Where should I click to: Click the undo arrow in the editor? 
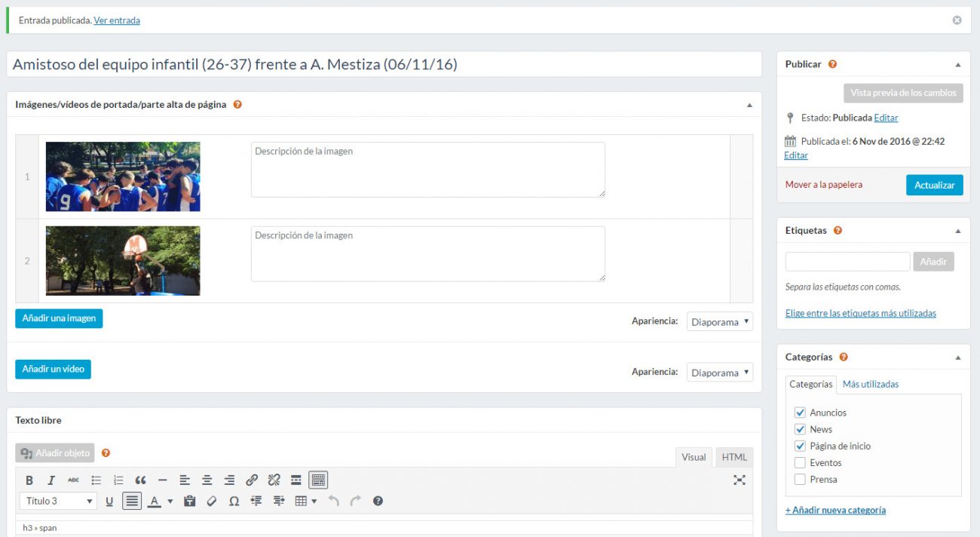(334, 501)
